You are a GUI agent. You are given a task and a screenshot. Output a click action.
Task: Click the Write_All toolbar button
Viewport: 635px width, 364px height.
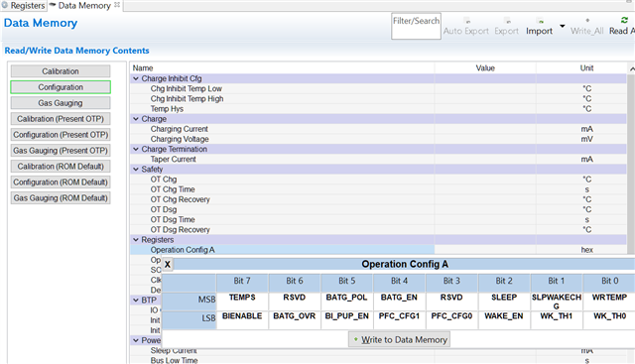pyautogui.click(x=586, y=27)
